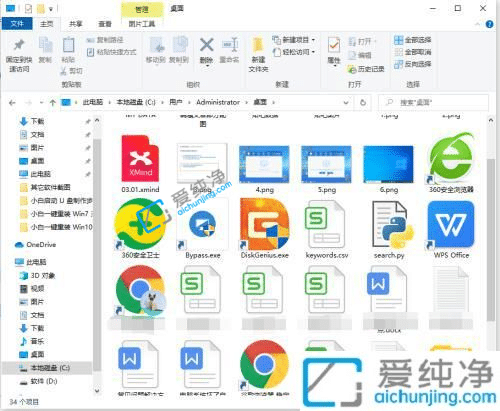This screenshot has height=411, width=500.
Task: Open the recent locations dropdown arrow
Action: [x=41, y=102]
